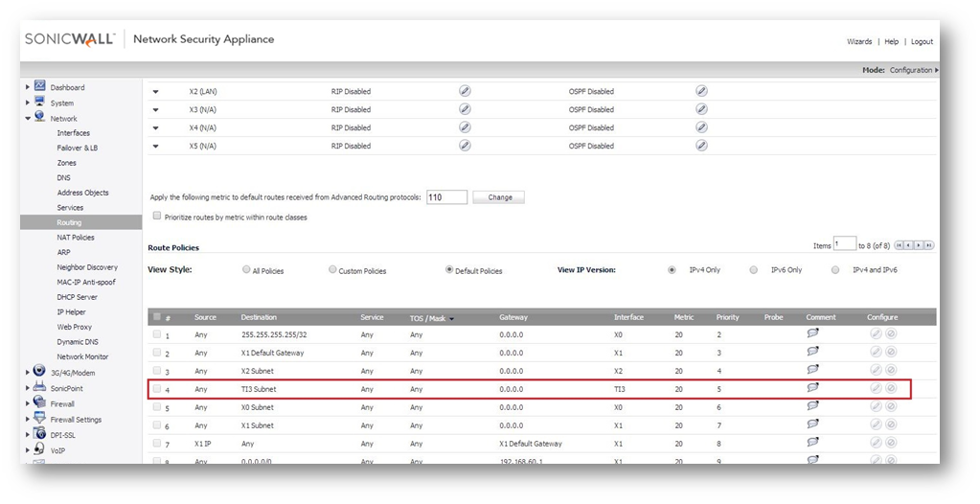Select All Policies view style
Viewport: 980px width, 504px height.
coord(246,269)
